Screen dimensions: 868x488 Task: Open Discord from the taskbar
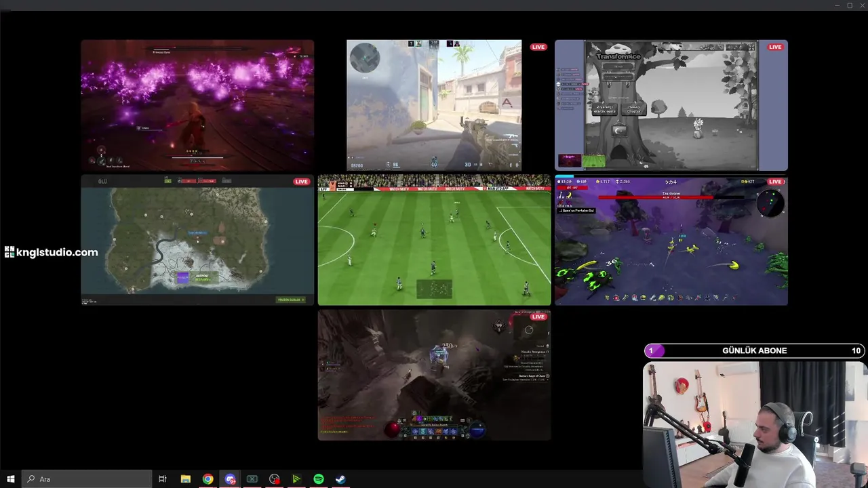pyautogui.click(x=230, y=479)
